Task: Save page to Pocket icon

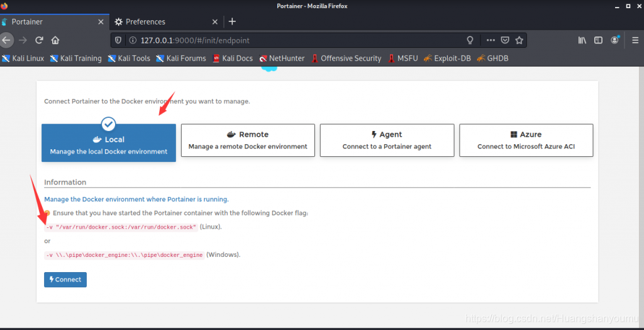Action: click(505, 40)
